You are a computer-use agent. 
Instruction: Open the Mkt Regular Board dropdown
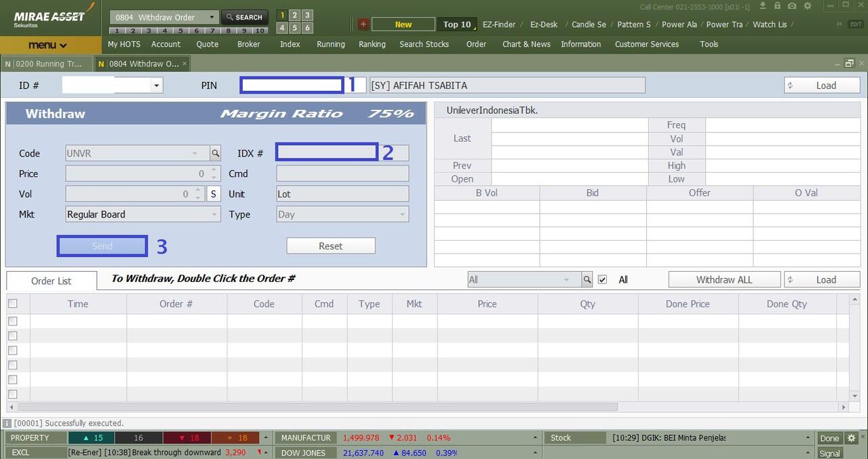tap(215, 214)
